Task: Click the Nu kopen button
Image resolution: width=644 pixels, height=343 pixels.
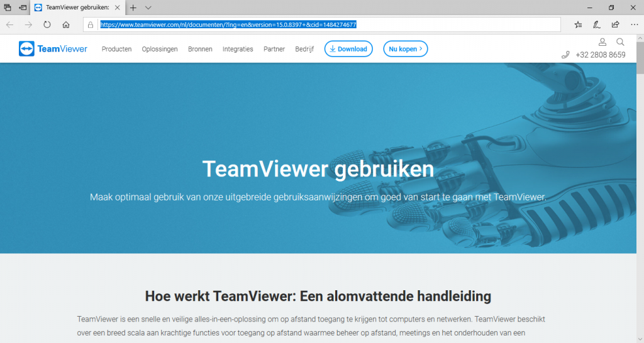Action: pyautogui.click(x=406, y=49)
